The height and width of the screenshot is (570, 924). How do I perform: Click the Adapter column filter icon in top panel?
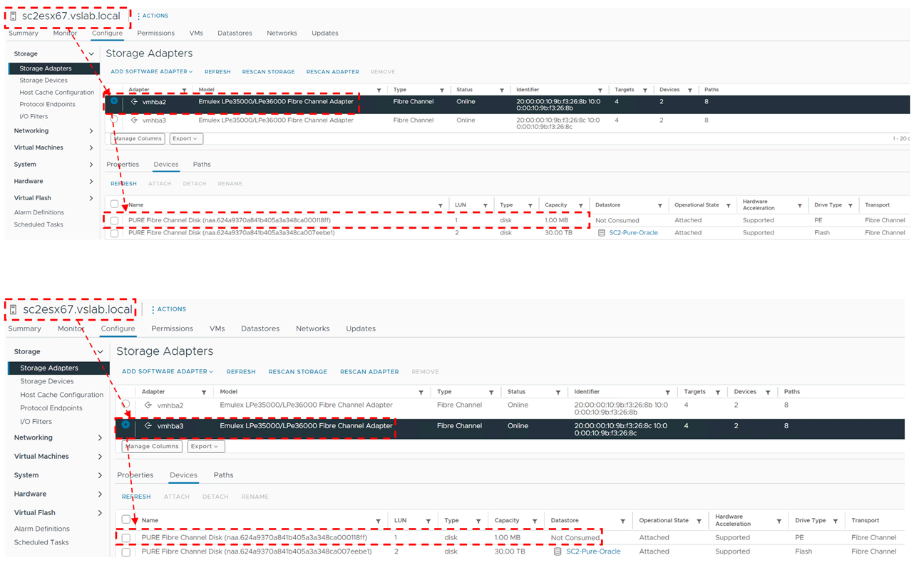(x=184, y=90)
